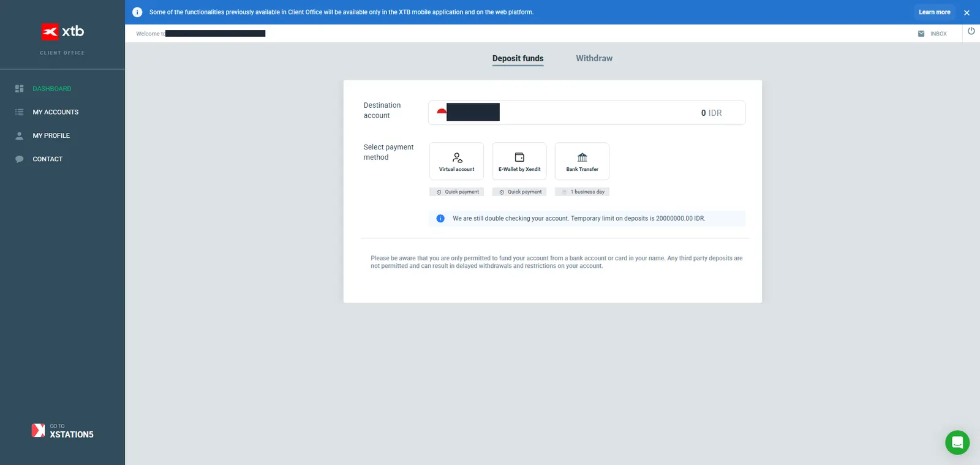This screenshot has width=980, height=465.
Task: Click the Welcome text in header
Action: point(151,34)
